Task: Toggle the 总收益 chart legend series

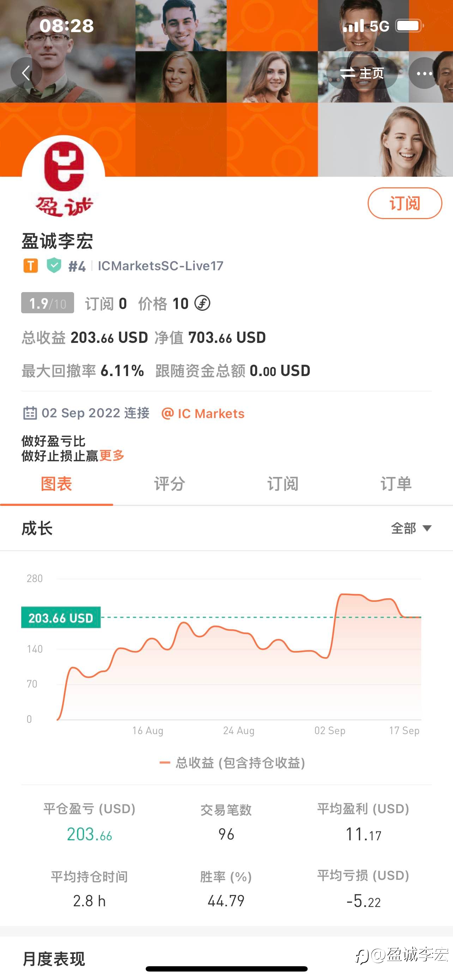Action: tap(232, 763)
